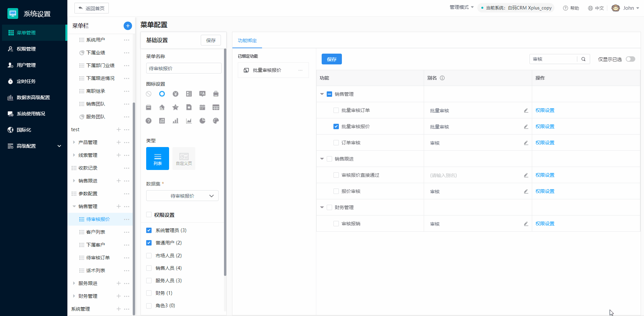The width and height of the screenshot is (644, 316).
Task: Open 权限设置 for 审核报销
Action: [545, 223]
